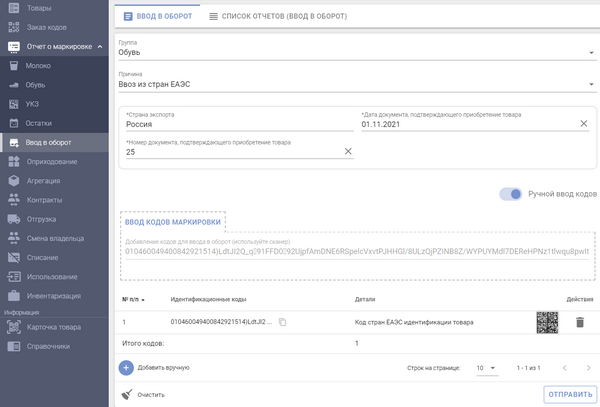Expand the Группа dropdown

click(x=592, y=53)
